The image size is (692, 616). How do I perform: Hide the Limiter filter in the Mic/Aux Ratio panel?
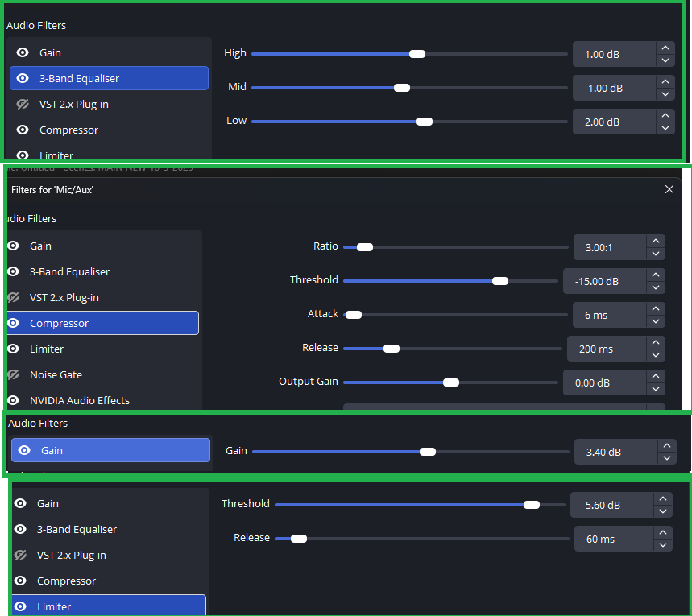coord(13,349)
